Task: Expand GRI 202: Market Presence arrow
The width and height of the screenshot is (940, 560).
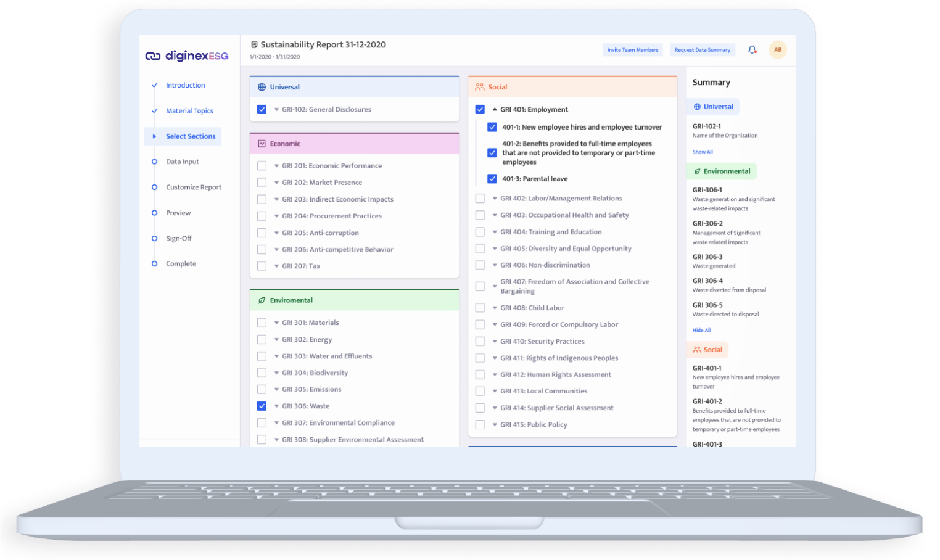Action: [276, 183]
